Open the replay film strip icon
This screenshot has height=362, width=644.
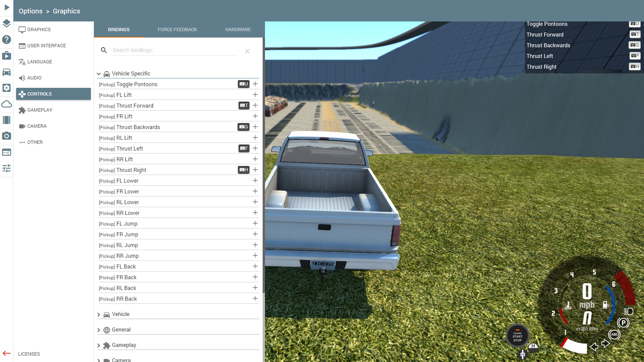7,120
